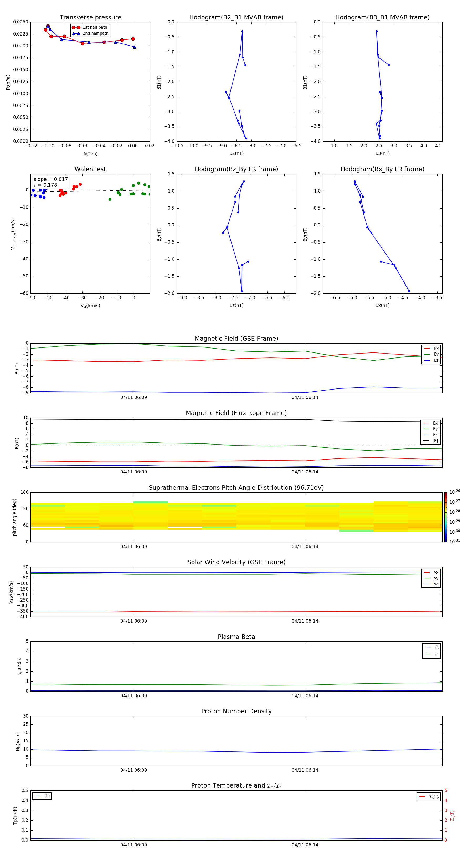Click the "Plasma Beta" plot title
The image size is (473, 868).
[236, 637]
